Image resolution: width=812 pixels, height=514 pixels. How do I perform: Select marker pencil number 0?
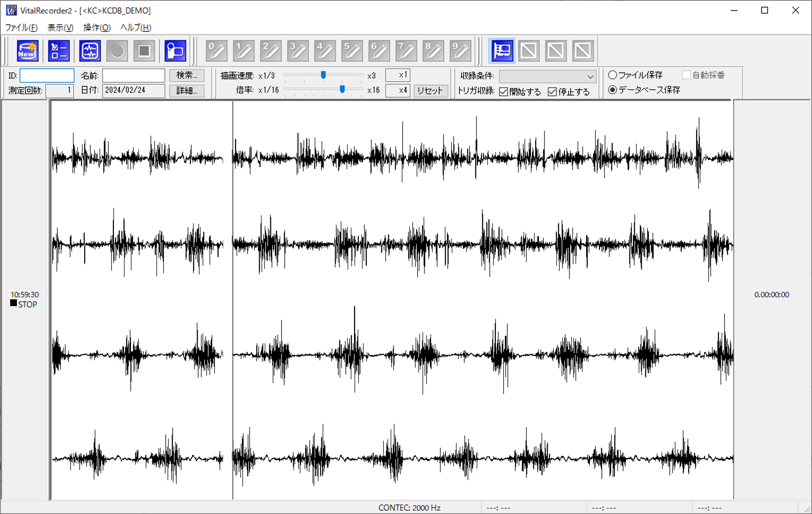pyautogui.click(x=216, y=50)
